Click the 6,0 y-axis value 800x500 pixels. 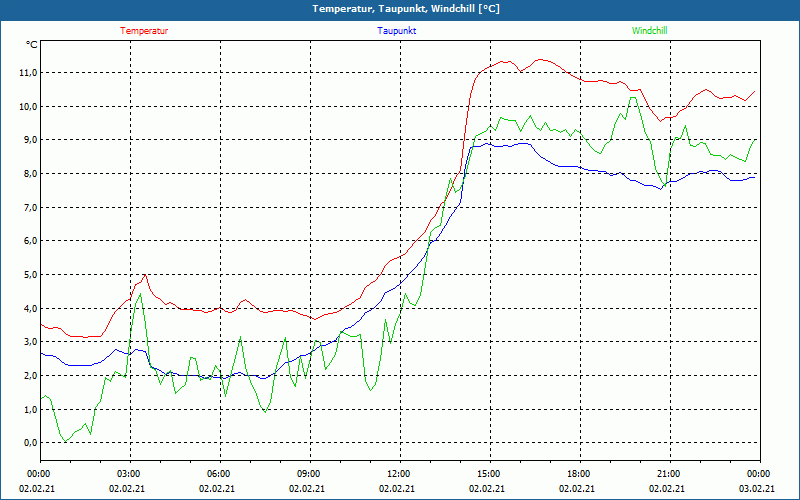click(31, 241)
